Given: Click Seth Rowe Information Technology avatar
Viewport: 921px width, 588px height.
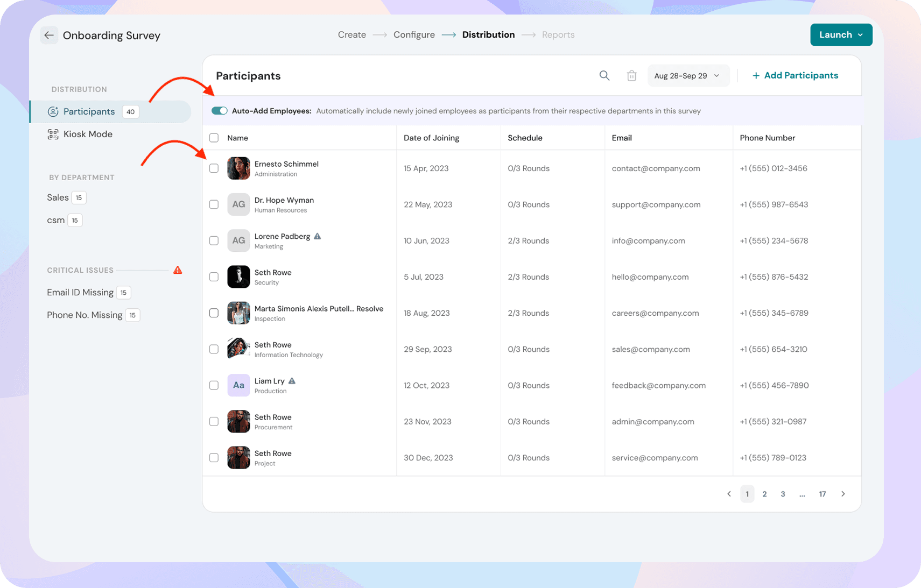Looking at the screenshot, I should (238, 349).
